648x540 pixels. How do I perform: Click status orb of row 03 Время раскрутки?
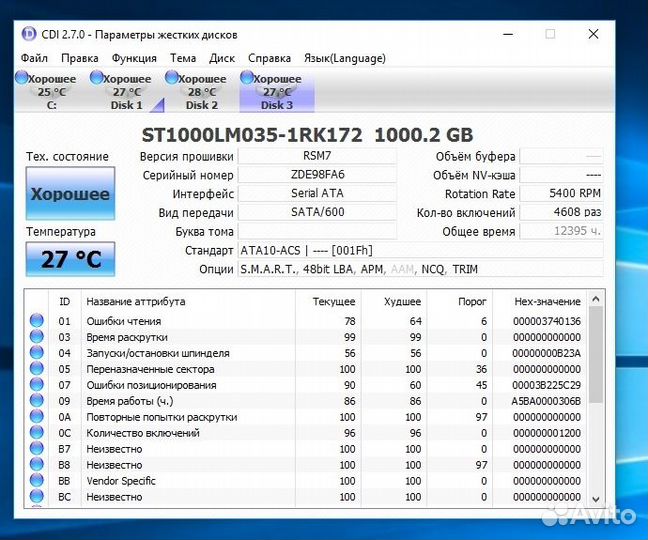pos(36,337)
